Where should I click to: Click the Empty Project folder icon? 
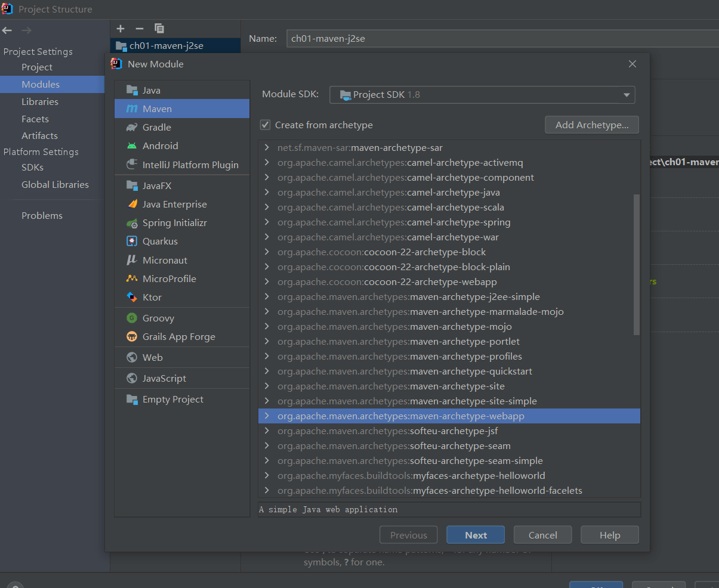tap(132, 399)
